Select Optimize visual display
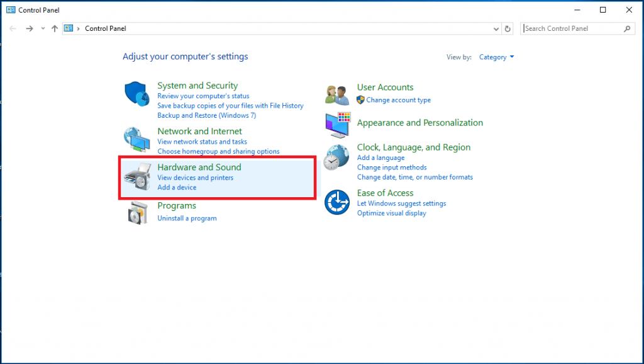Image resolution: width=644 pixels, height=364 pixels. 391,213
